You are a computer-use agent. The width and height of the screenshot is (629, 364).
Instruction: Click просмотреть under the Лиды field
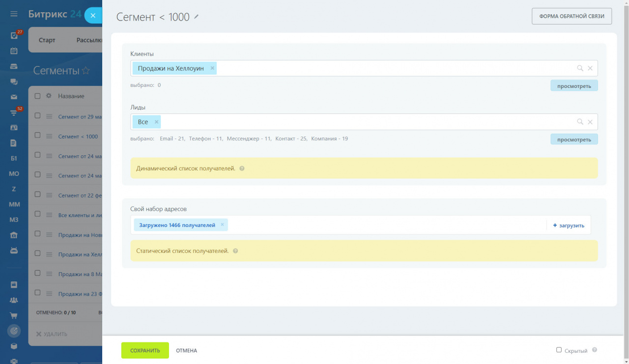tap(574, 140)
